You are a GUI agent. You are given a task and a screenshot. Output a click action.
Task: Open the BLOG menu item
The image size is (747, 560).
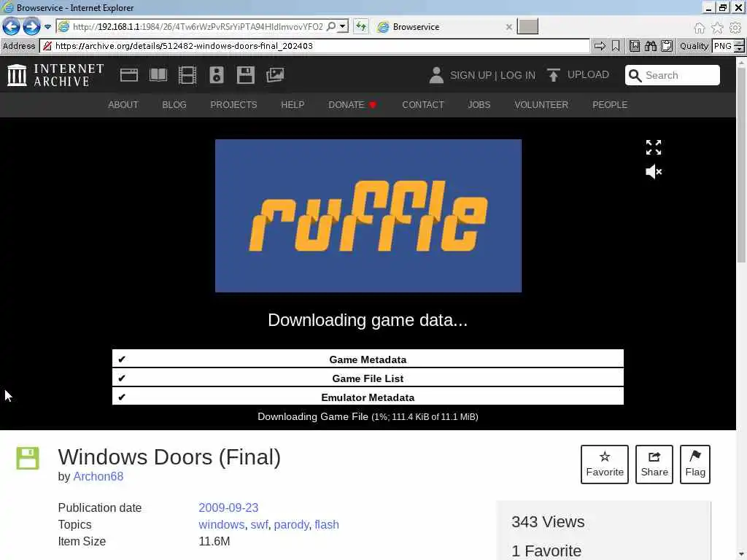pyautogui.click(x=174, y=105)
